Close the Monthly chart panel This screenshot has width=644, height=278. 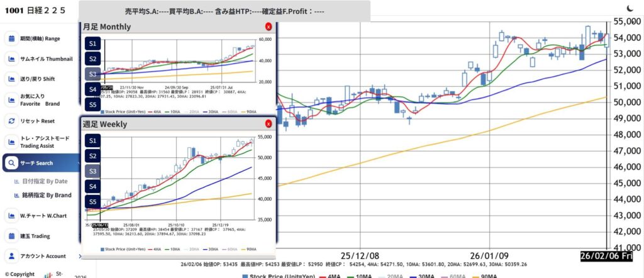(x=269, y=26)
